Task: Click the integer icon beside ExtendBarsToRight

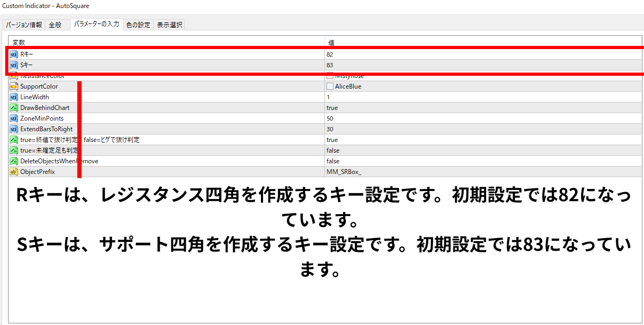Action: pos(14,129)
